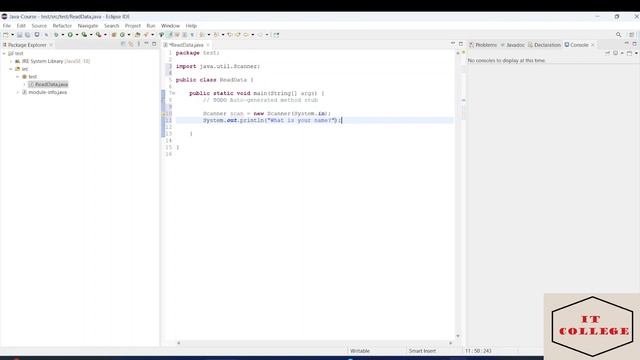Click the Writable status bar entry

360,351
